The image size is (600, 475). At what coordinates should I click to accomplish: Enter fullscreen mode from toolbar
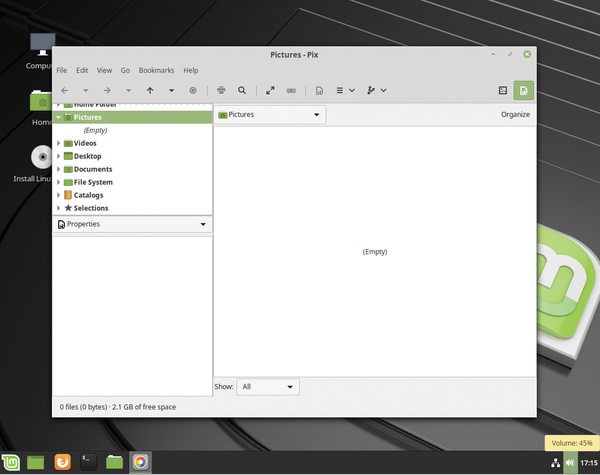270,90
